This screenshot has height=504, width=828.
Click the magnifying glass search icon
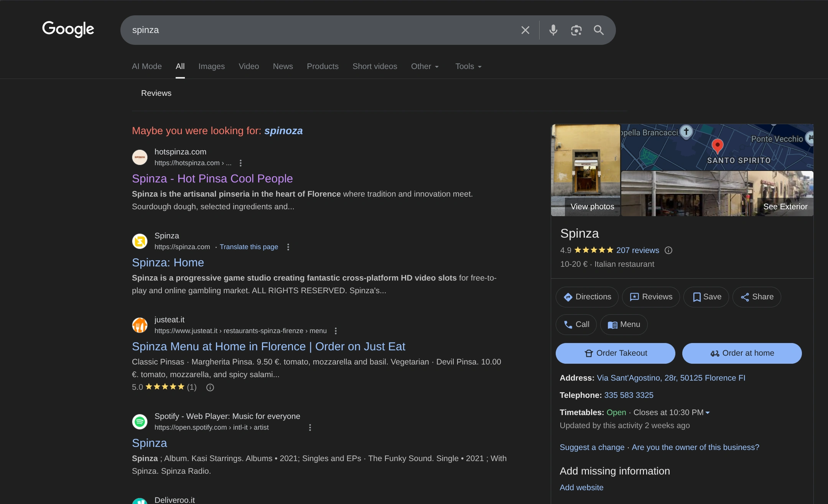tap(599, 30)
